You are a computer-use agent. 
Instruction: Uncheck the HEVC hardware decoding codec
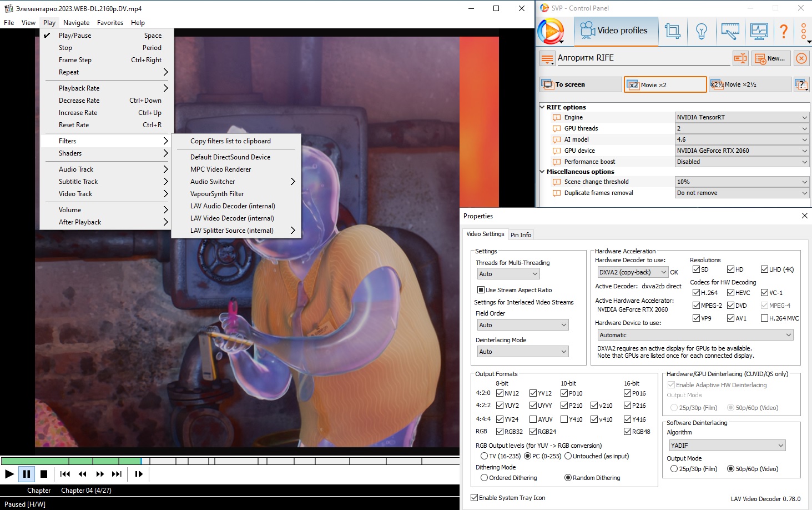click(x=731, y=293)
